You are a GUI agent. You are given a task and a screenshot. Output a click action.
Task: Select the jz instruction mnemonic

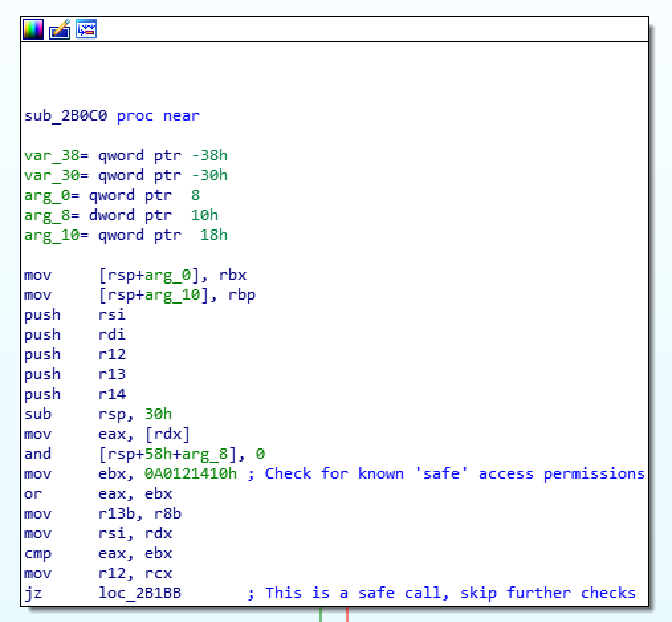33,593
